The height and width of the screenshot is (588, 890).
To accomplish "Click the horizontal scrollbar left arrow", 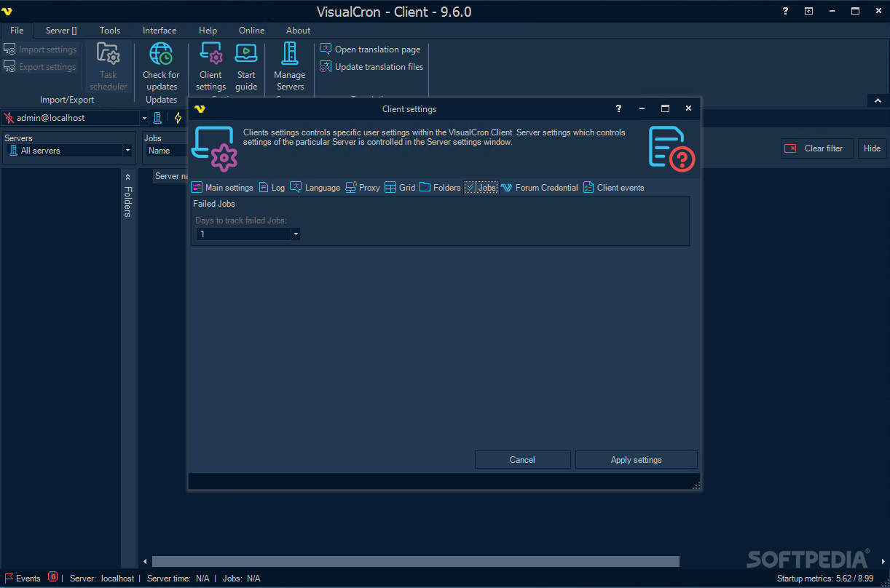I will pos(145,562).
